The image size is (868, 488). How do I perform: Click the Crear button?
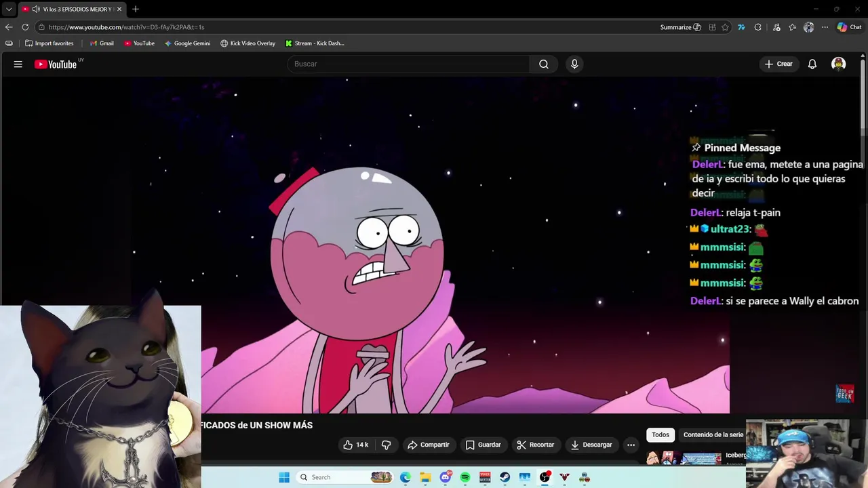click(778, 64)
